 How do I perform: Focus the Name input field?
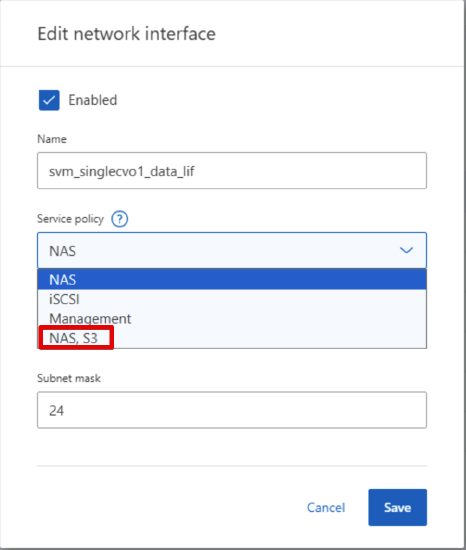232,170
